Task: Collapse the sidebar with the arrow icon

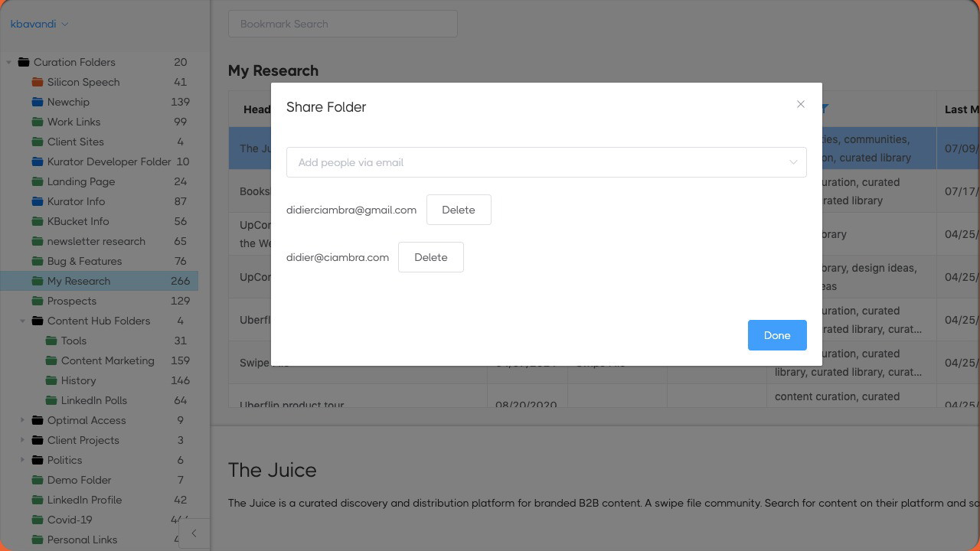Action: tap(194, 533)
